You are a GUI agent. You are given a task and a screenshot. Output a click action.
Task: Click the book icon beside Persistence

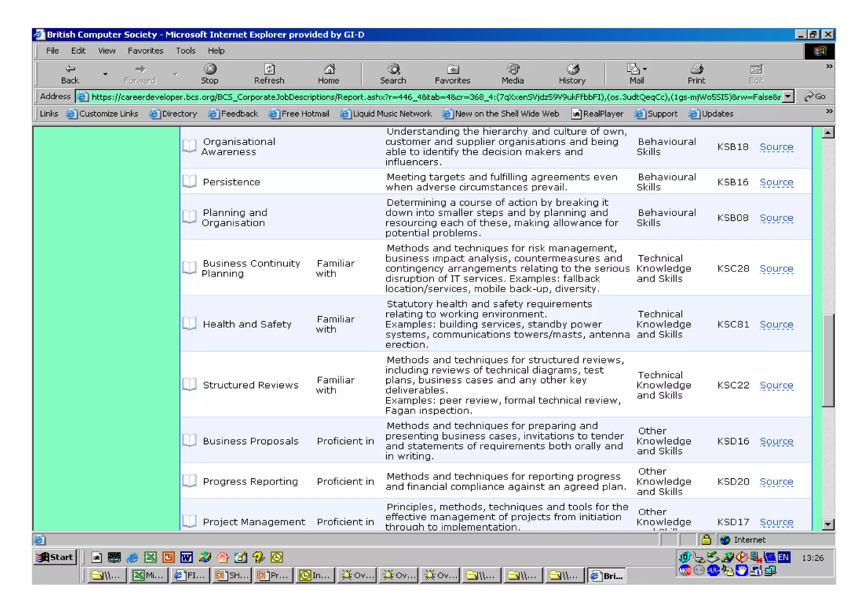(x=189, y=182)
